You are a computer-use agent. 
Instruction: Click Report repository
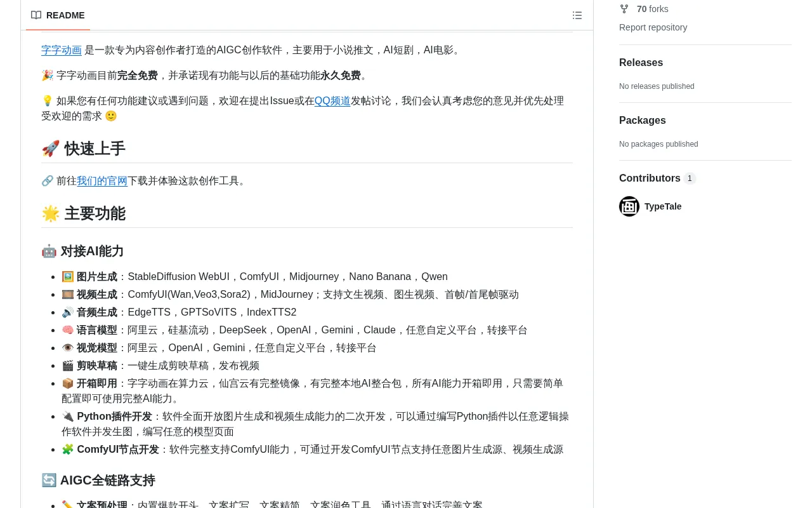[x=653, y=27]
